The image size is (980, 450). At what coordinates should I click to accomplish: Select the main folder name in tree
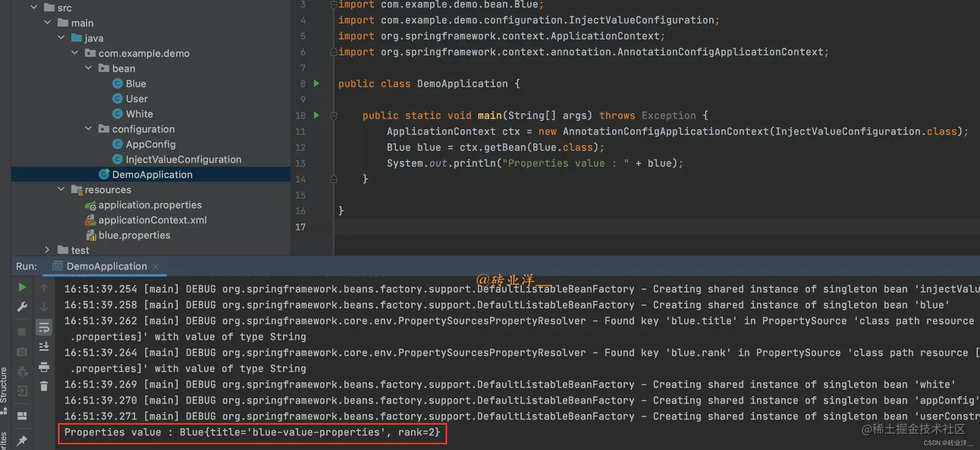[82, 23]
